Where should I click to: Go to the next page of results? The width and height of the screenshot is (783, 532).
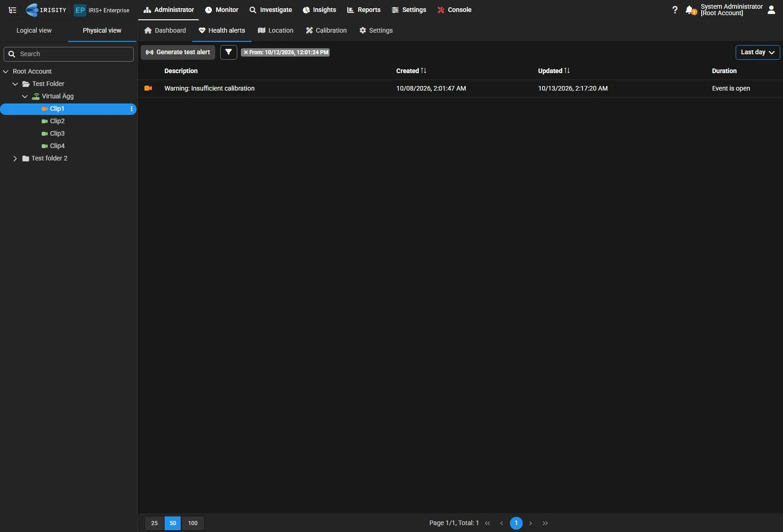coord(531,523)
